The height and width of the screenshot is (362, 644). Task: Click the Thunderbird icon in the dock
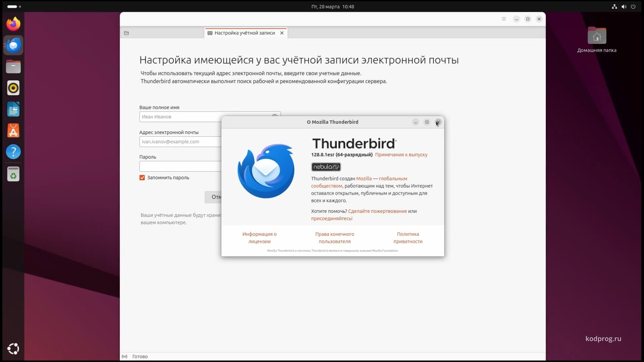point(13,45)
